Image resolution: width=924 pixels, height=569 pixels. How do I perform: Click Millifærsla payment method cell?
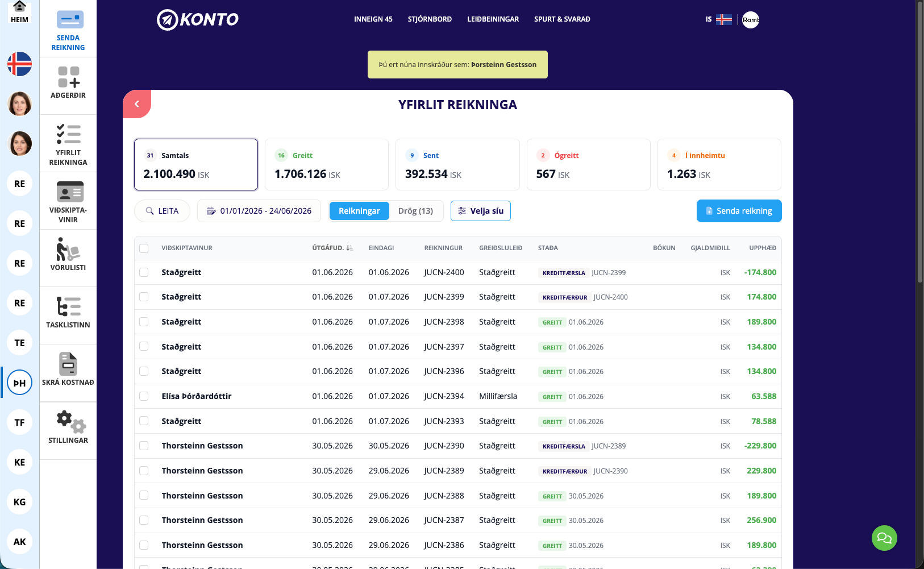(498, 396)
